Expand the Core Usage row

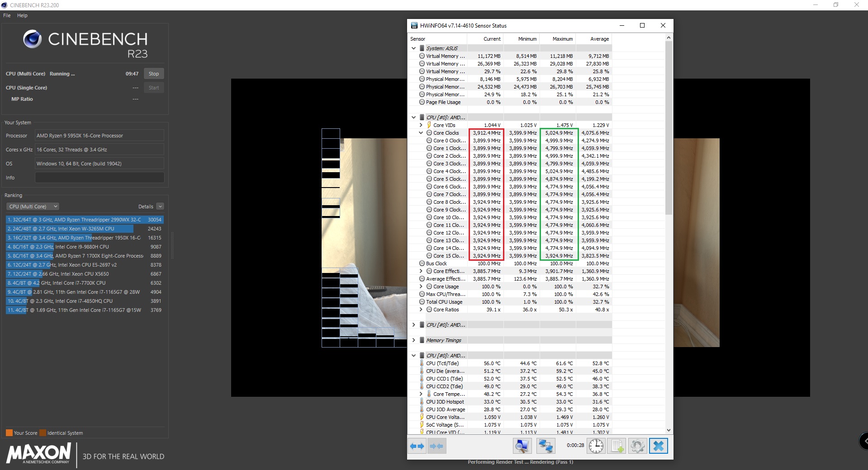(x=421, y=287)
